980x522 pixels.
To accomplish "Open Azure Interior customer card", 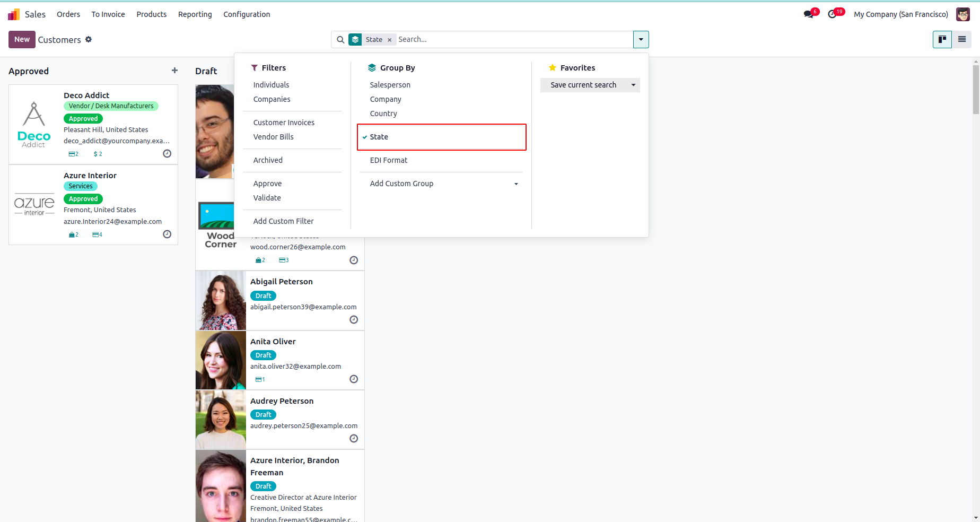I will tap(93, 205).
